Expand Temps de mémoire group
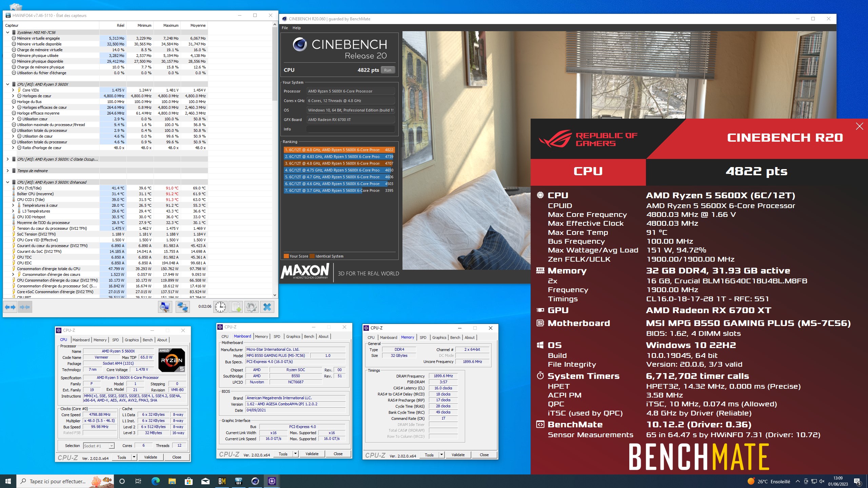The image size is (868, 488). tap(7, 171)
